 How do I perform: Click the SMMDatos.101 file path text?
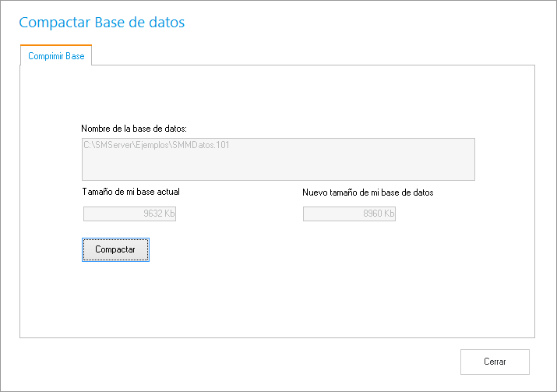(200, 145)
